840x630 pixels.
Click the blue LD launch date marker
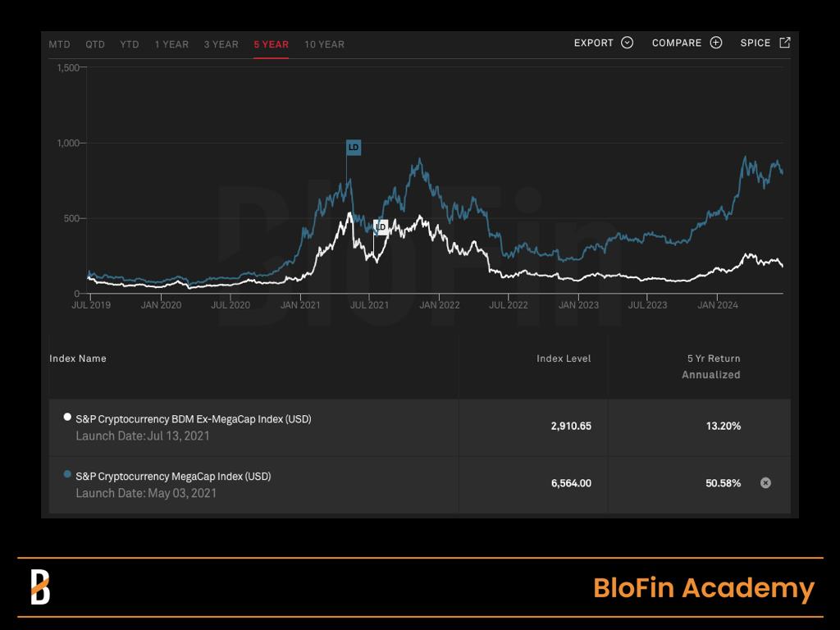click(x=354, y=147)
